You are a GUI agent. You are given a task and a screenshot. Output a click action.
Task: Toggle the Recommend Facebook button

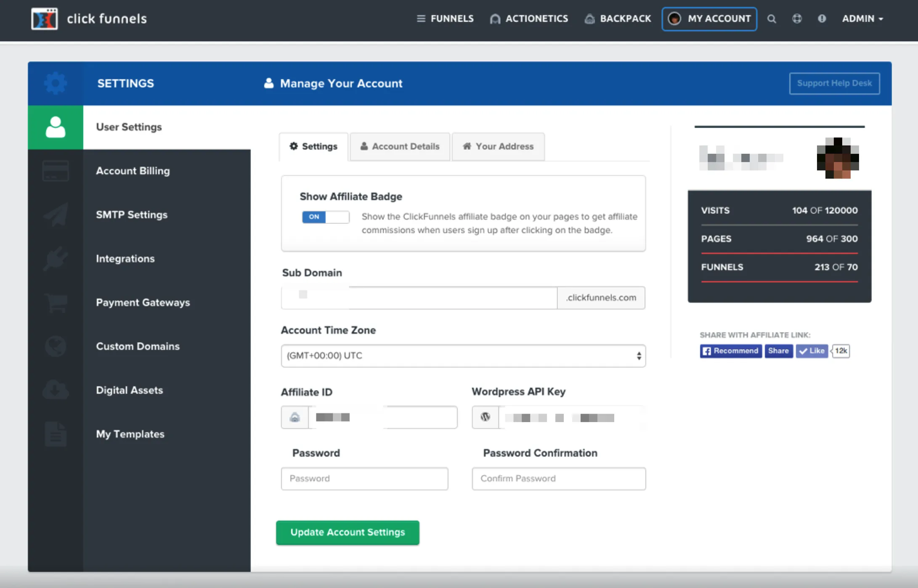(x=730, y=351)
